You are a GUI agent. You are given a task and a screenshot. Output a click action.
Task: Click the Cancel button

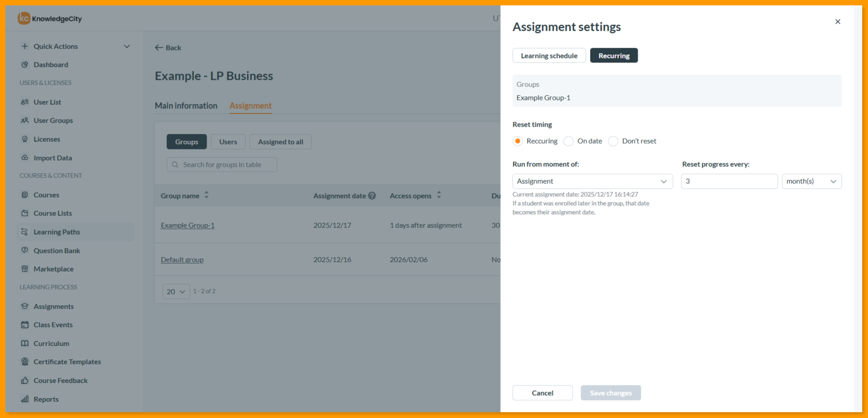tap(542, 393)
